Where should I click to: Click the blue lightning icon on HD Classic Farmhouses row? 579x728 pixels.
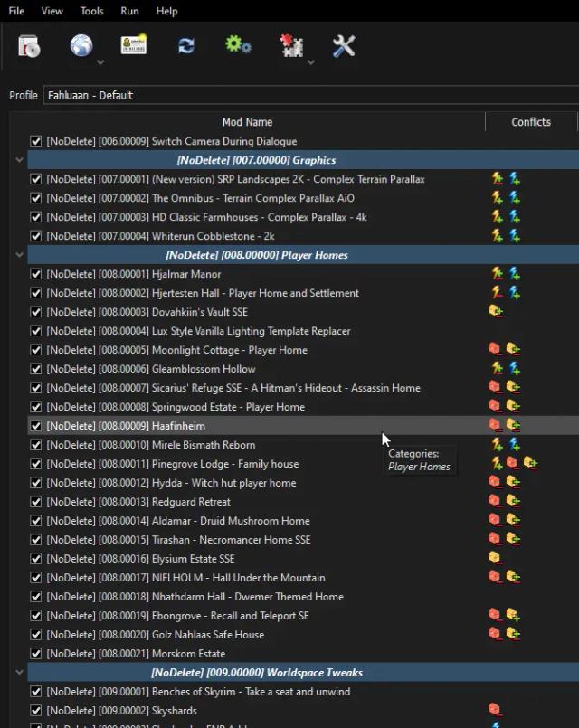coord(515,217)
